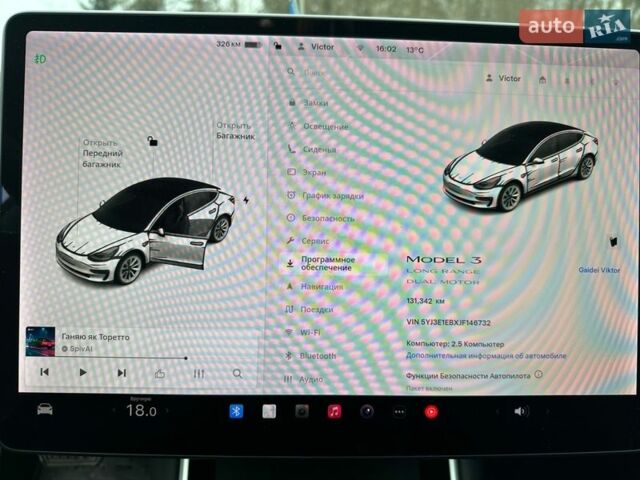Open Дополнительная информация об автомобиле link

[485, 356]
